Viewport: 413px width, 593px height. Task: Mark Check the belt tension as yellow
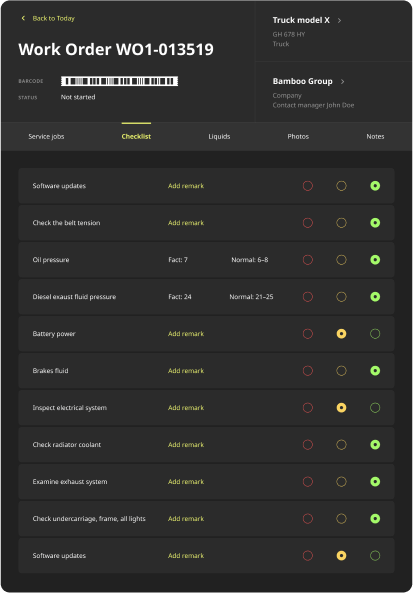click(342, 223)
